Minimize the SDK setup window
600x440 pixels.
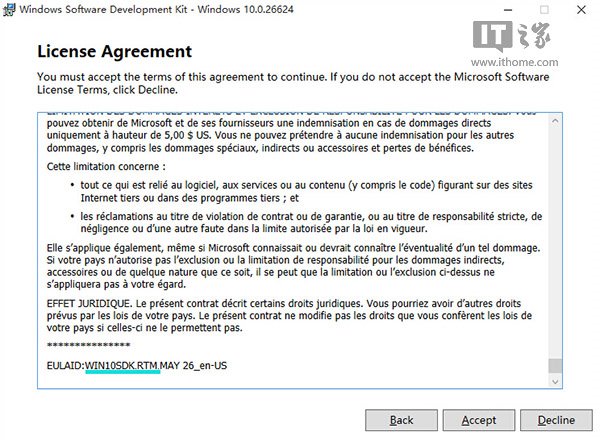click(x=502, y=10)
